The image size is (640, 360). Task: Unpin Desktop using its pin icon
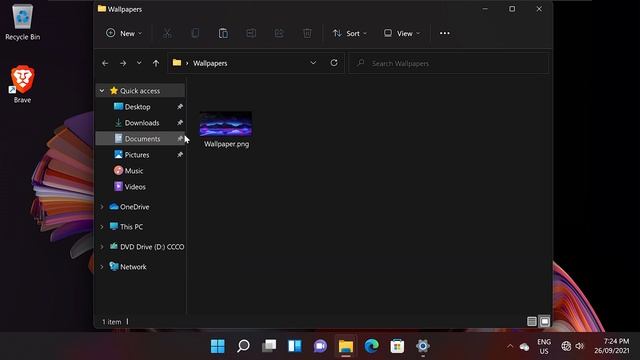click(180, 107)
